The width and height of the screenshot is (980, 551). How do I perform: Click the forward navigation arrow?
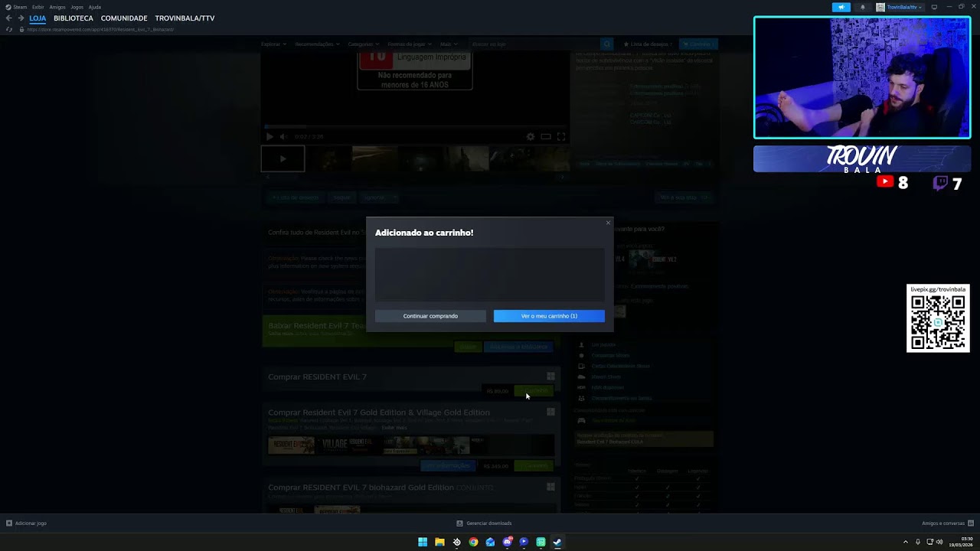[x=21, y=18]
